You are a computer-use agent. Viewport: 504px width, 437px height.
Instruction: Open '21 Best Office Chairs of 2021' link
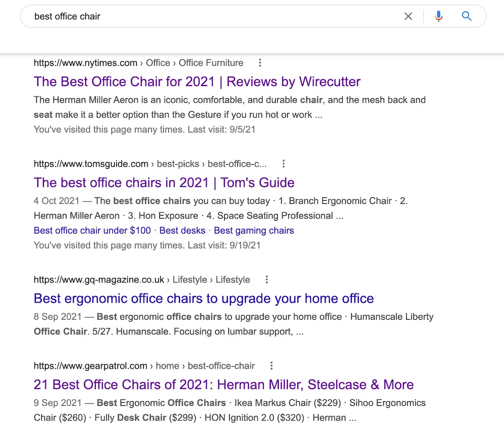(224, 384)
